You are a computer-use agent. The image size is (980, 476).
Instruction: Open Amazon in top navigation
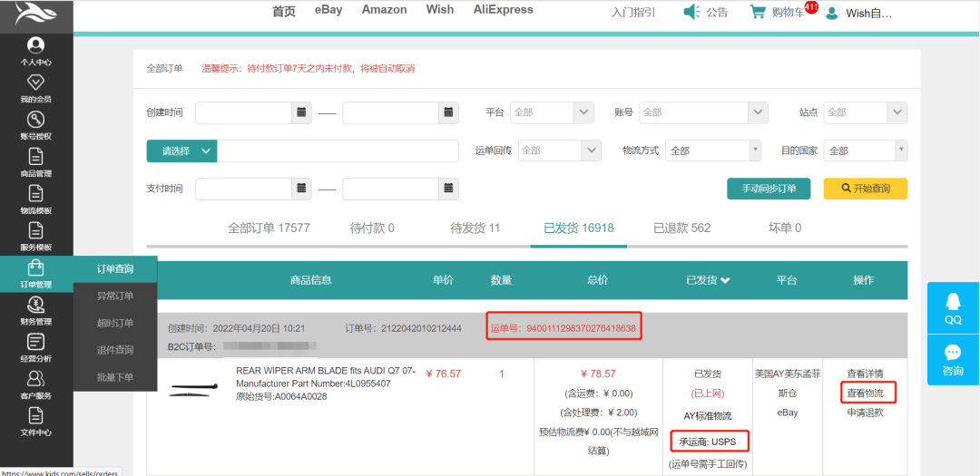point(385,10)
